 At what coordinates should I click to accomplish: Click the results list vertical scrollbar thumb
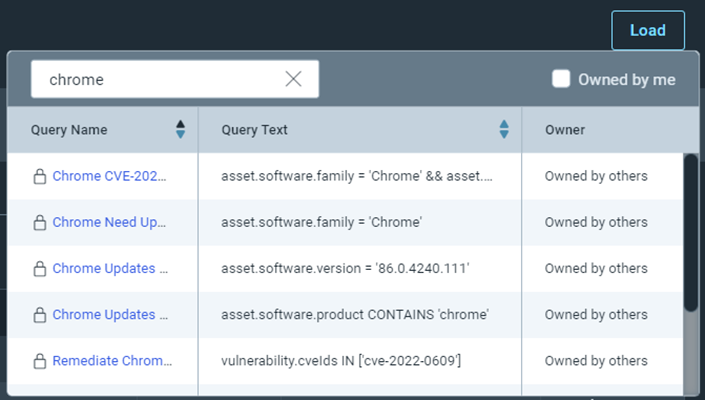(691, 232)
